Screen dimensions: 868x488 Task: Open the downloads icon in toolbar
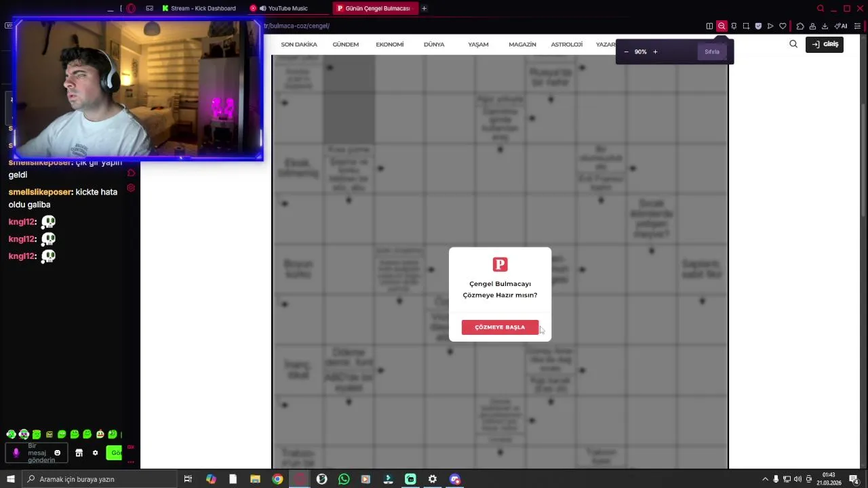click(x=825, y=26)
